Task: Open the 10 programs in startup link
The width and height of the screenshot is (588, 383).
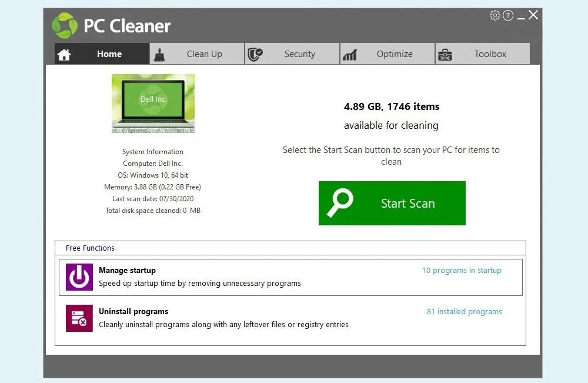Action: tap(462, 271)
